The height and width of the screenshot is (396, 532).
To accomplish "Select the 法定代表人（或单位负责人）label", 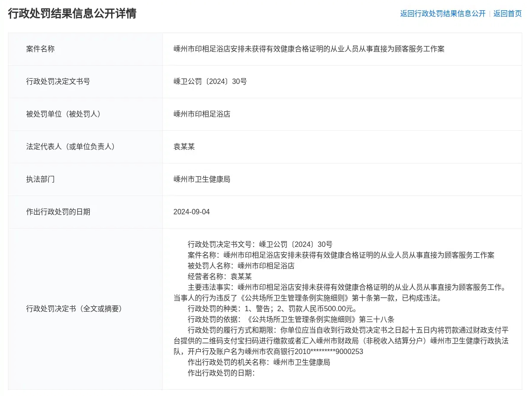I will point(71,146).
